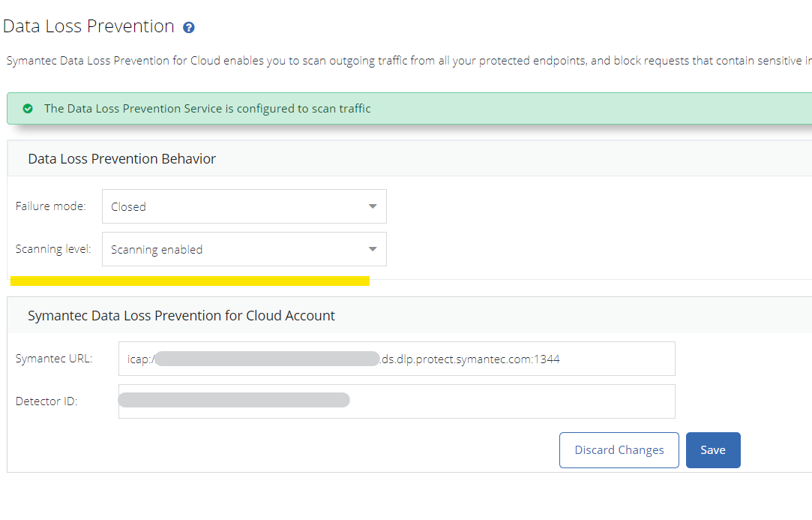Expand the Failure mode dropdown arrow
This screenshot has width=812, height=520.
(x=373, y=206)
